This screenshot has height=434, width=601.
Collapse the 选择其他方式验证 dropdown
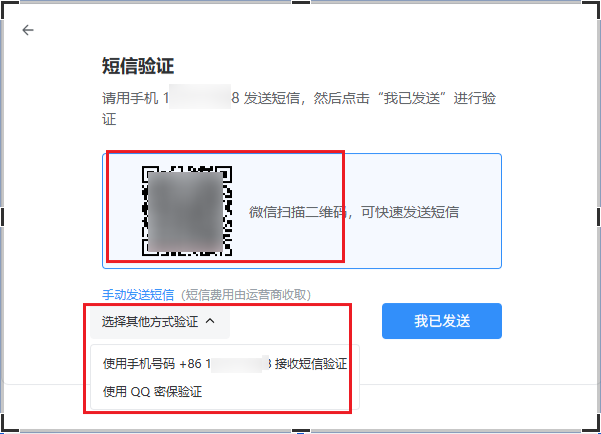160,321
